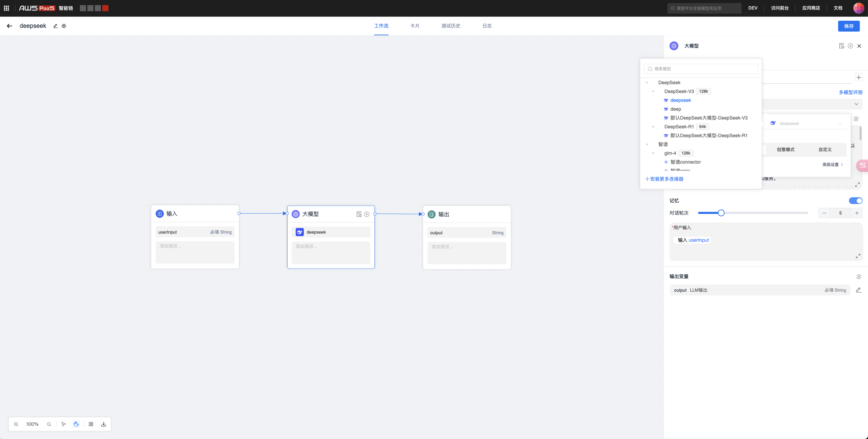Click the 保存 save button
868x439 pixels.
(849, 26)
